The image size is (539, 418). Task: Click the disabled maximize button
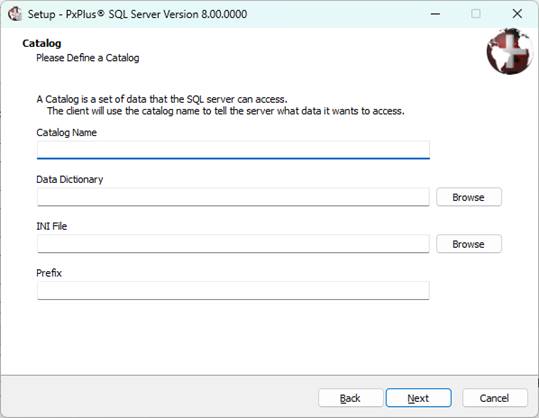tap(476, 14)
